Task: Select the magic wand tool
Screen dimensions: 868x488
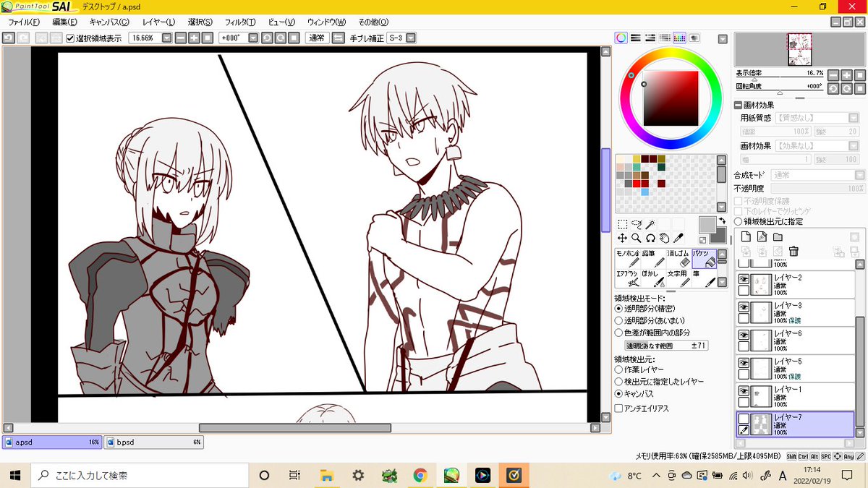Action: click(x=650, y=224)
